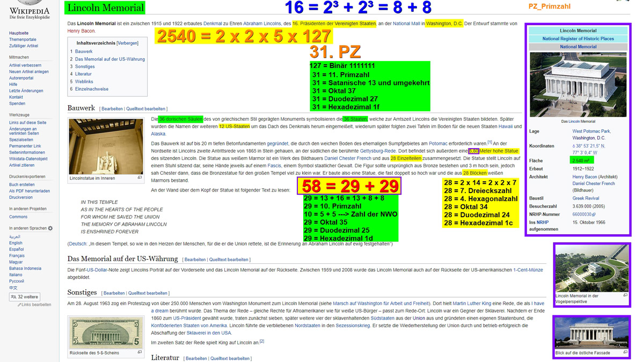Open Wikidata-Datenobjekt link
Screen dimensions: 644x362
point(28,159)
